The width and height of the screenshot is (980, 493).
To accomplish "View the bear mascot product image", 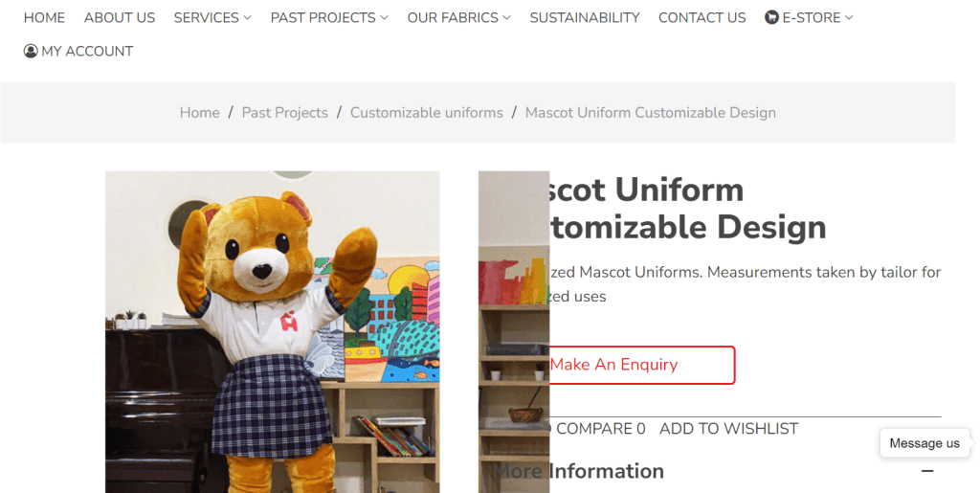I will tap(273, 332).
